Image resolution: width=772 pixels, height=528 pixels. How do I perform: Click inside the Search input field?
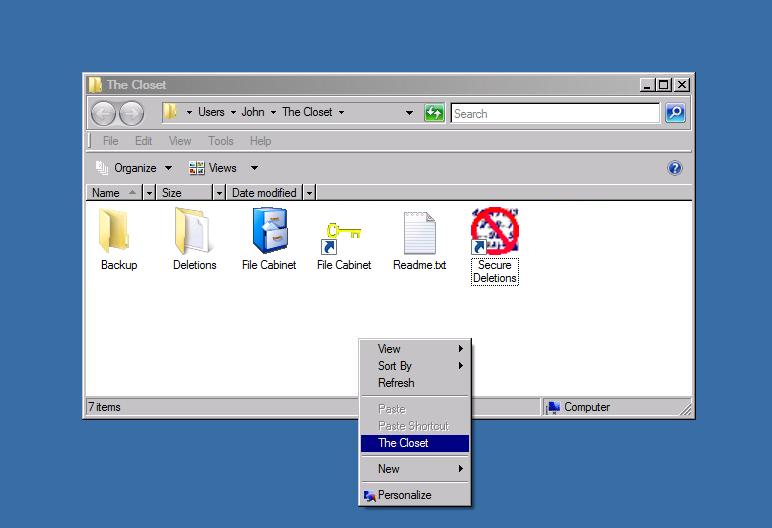click(554, 114)
